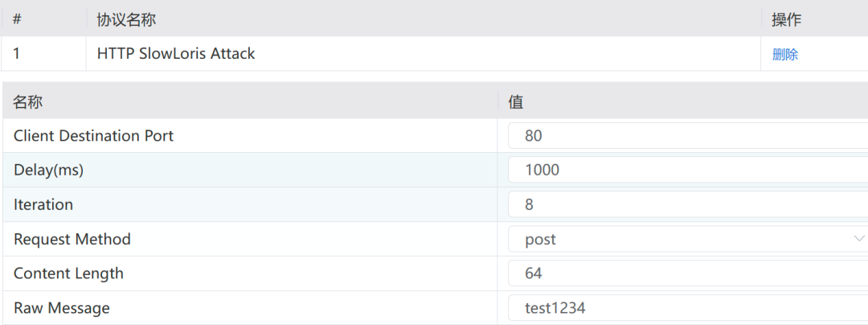The height and width of the screenshot is (325, 868).
Task: Select the Raw Message parameter label
Action: 61,308
